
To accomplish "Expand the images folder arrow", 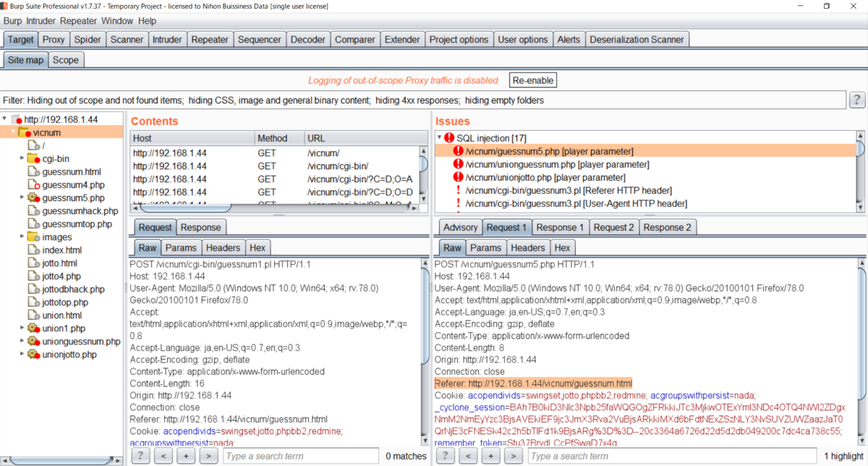I will click(22, 237).
